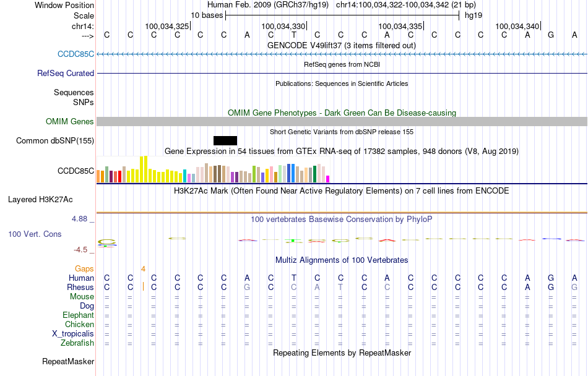Select the X_tropicalis species label
Image resolution: width=588 pixels, height=376 pixels.
pyautogui.click(x=73, y=334)
